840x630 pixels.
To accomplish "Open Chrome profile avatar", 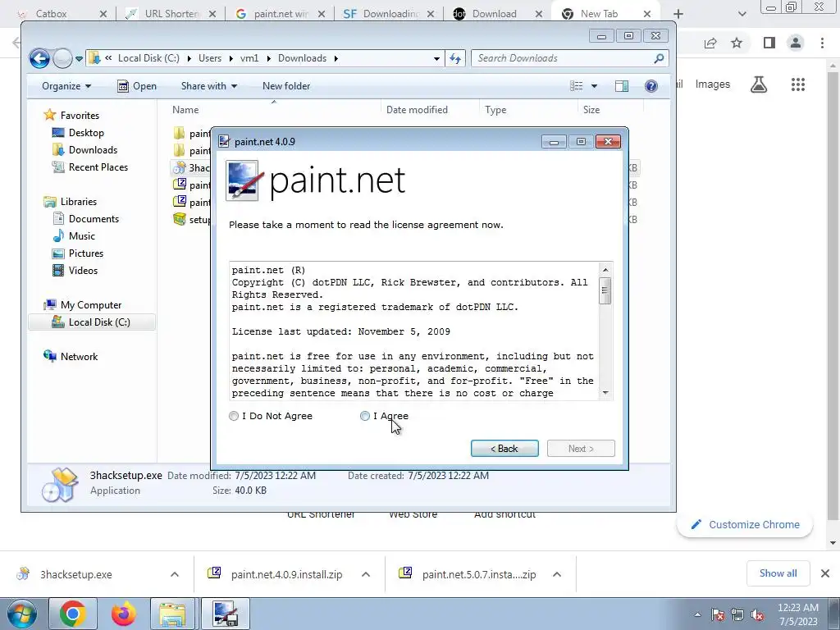I will pyautogui.click(x=796, y=43).
